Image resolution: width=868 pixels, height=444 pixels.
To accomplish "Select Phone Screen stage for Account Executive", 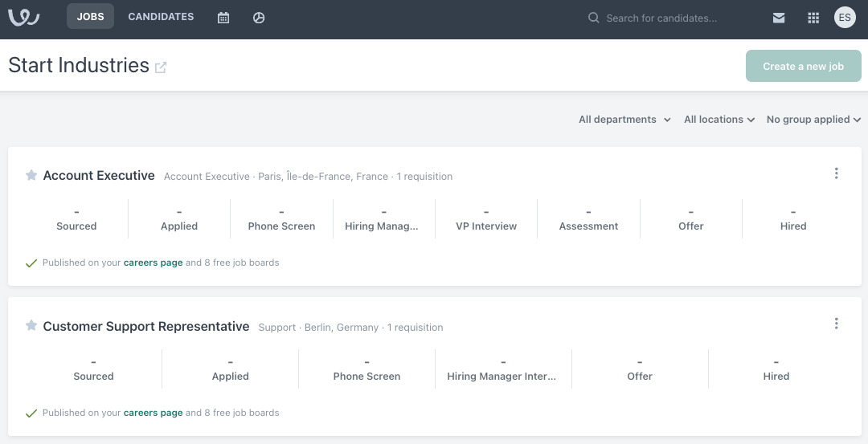I will (281, 219).
